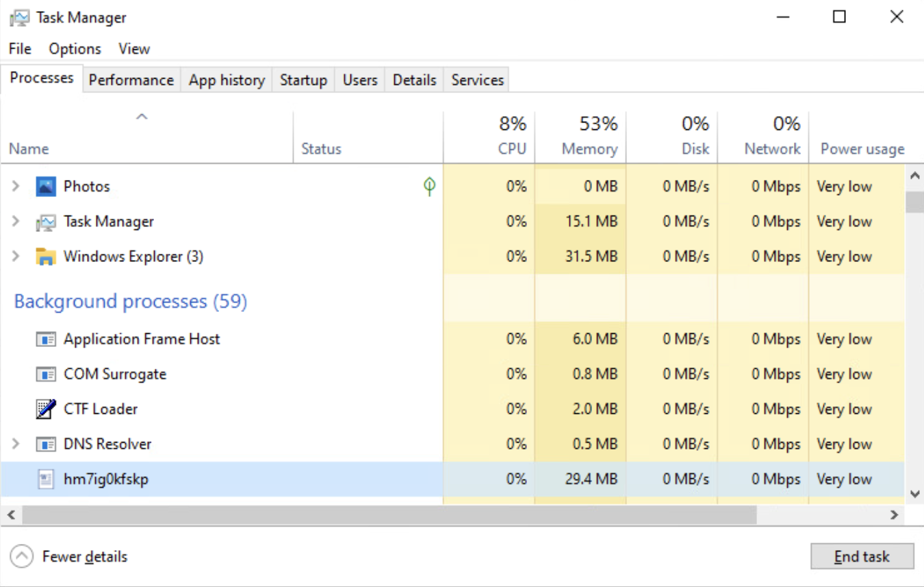The height and width of the screenshot is (587, 924).
Task: Click the Fewer details link
Action: click(x=85, y=557)
